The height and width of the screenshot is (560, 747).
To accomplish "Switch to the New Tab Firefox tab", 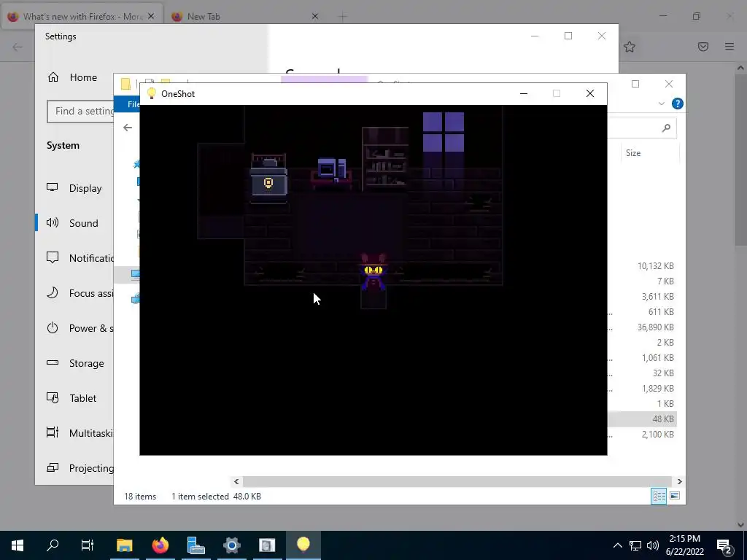I will 204,16.
